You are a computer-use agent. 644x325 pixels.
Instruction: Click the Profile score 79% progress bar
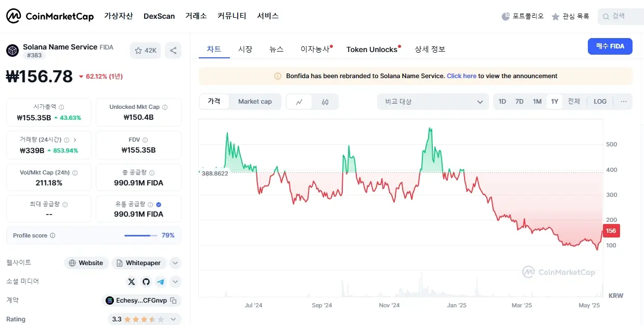tap(141, 235)
